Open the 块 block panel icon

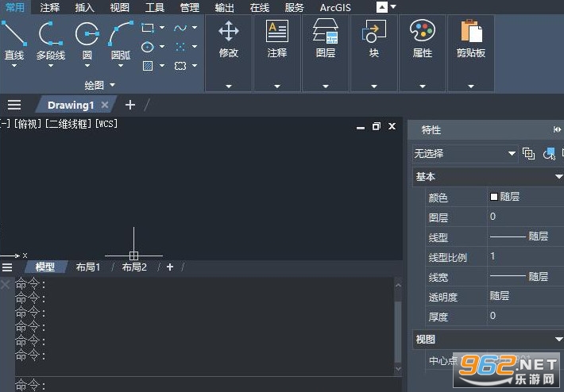374,31
